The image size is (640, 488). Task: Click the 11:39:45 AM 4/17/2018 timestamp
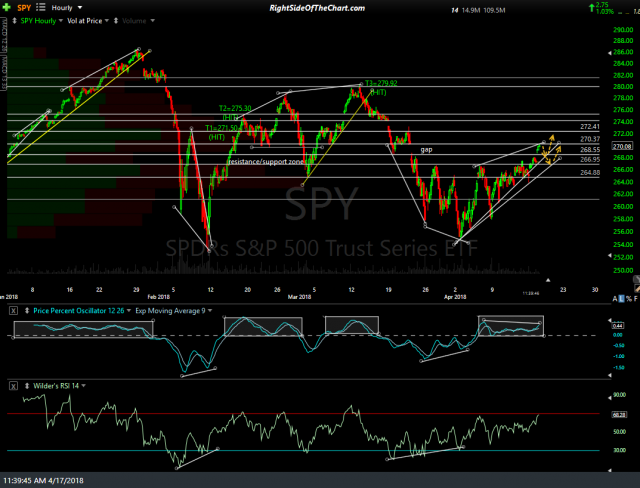[x=43, y=481]
